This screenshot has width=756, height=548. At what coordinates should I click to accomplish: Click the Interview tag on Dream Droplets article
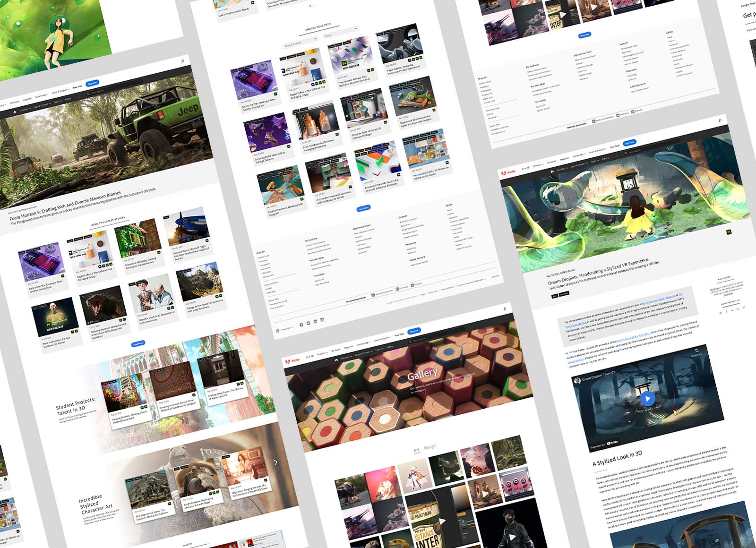564,294
